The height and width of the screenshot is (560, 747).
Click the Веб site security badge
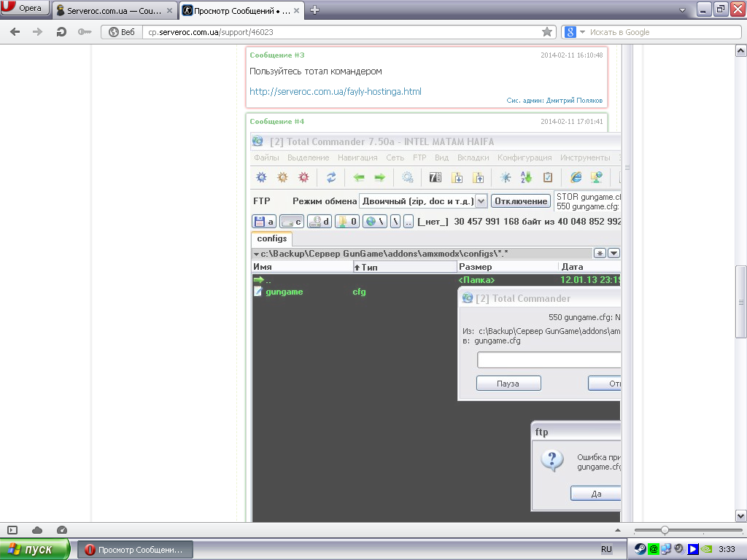point(122,32)
